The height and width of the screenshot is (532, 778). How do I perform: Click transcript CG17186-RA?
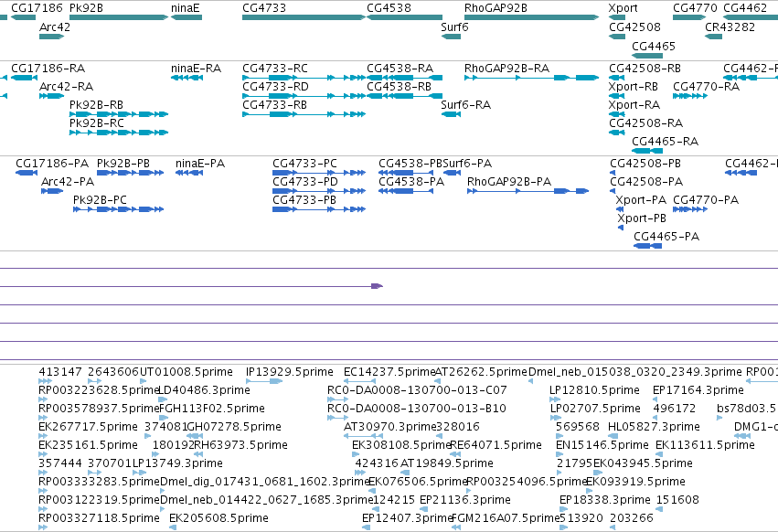pyautogui.click(x=48, y=68)
